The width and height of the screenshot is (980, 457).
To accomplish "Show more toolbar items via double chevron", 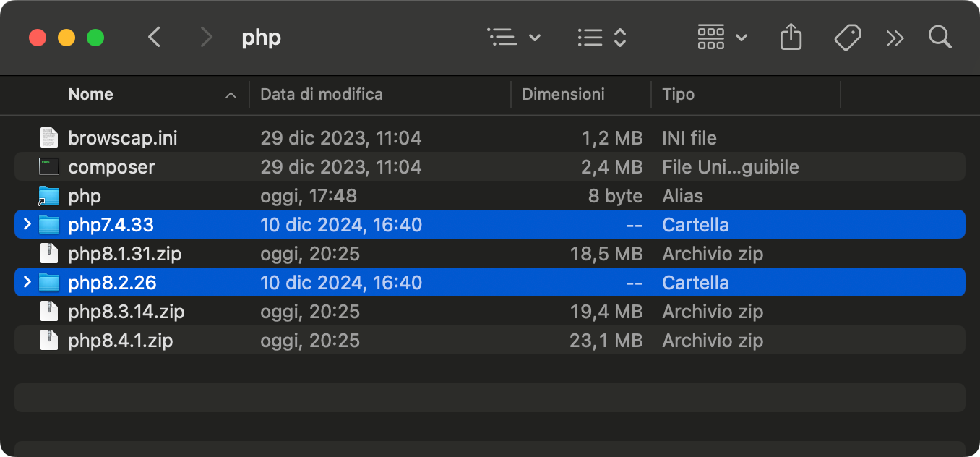I will (x=895, y=38).
